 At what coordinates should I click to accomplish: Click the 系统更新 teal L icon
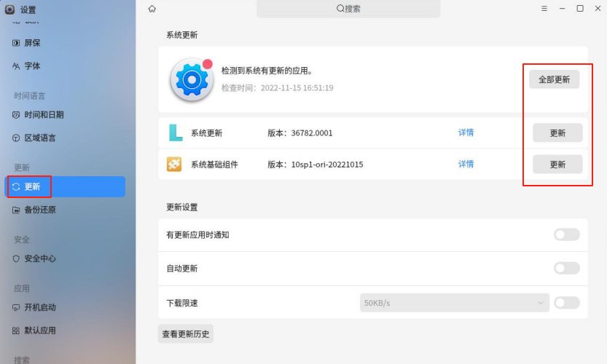175,132
